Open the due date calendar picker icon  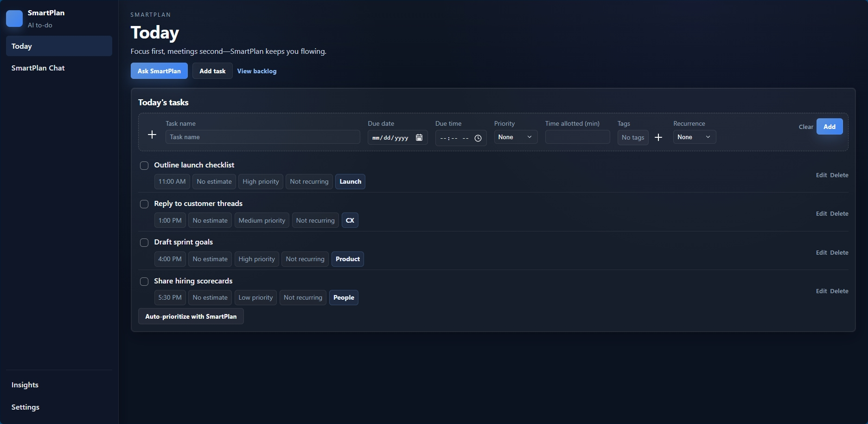tap(419, 137)
